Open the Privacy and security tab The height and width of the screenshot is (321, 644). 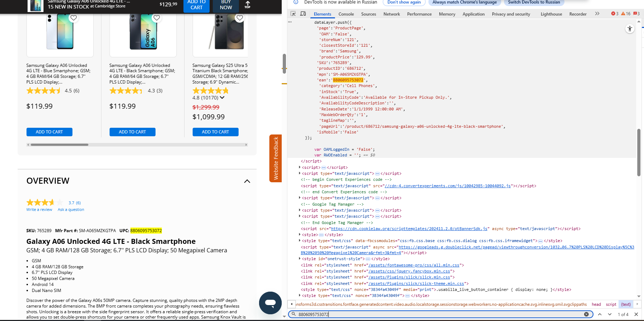click(511, 14)
